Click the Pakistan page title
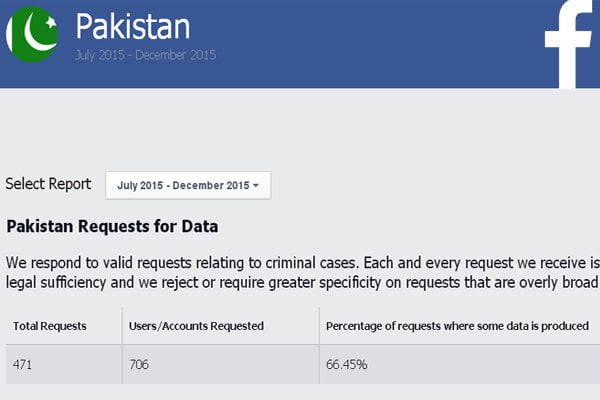This screenshot has width=600, height=400. click(132, 26)
